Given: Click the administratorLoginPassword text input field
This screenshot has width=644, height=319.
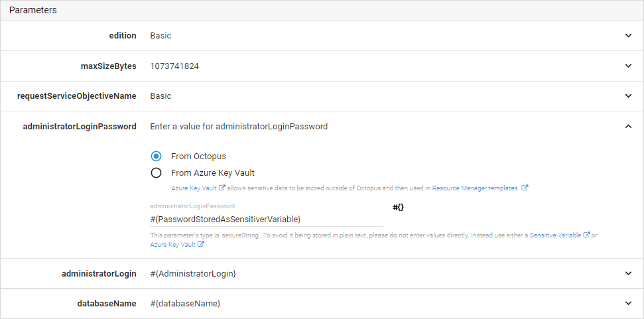Looking at the screenshot, I should coord(266,219).
